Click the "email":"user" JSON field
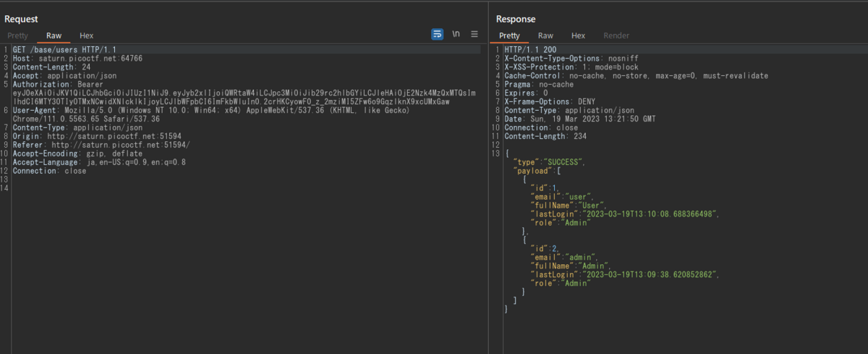Screen dimensions: 868x354 [561, 197]
